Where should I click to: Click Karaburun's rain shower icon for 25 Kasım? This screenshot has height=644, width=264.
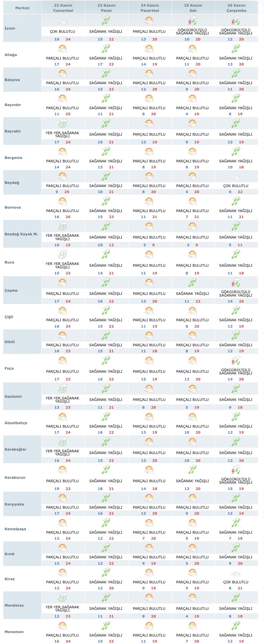tap(192, 470)
